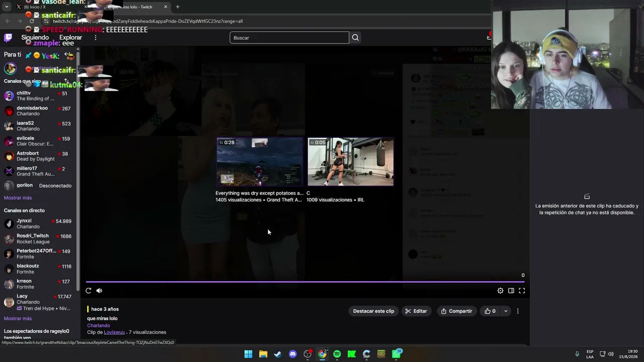Go back in Chrome

(x=8, y=21)
